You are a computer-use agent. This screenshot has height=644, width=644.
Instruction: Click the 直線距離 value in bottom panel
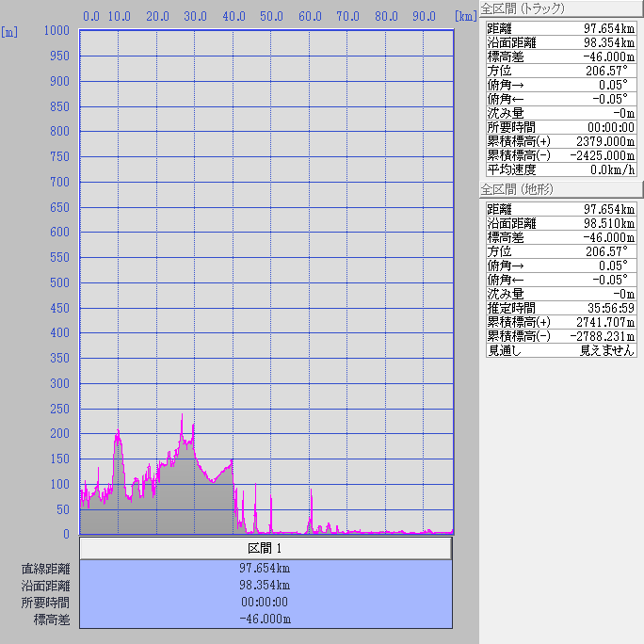[265, 569]
